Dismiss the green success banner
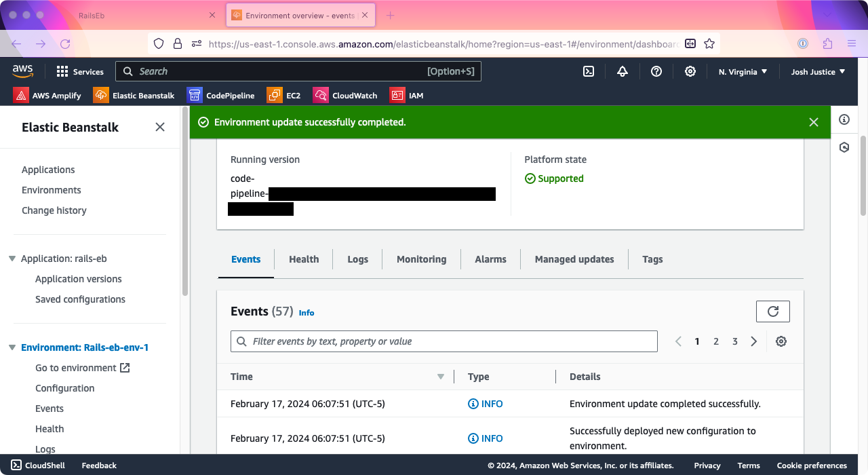The height and width of the screenshot is (475, 868). (814, 122)
